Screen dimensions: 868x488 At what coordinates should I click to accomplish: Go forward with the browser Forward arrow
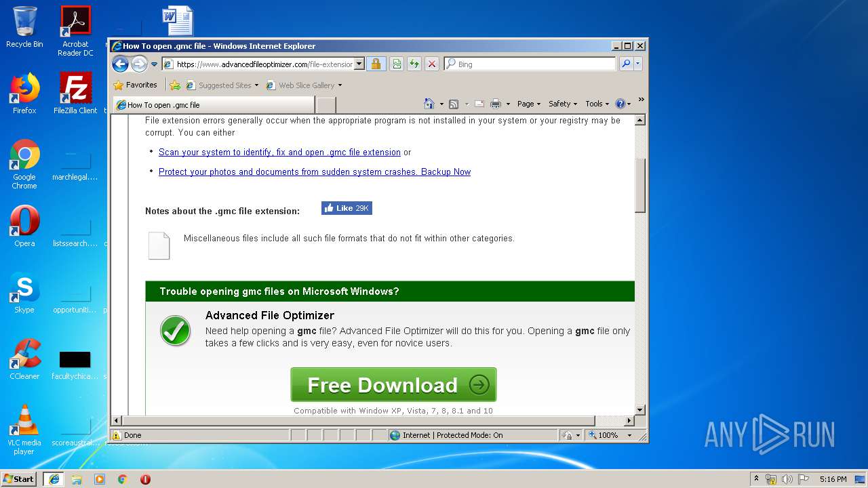point(139,64)
